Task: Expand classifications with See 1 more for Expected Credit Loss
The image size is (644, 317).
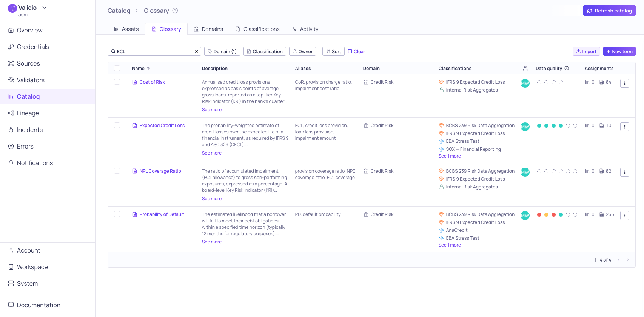Action: (x=450, y=156)
